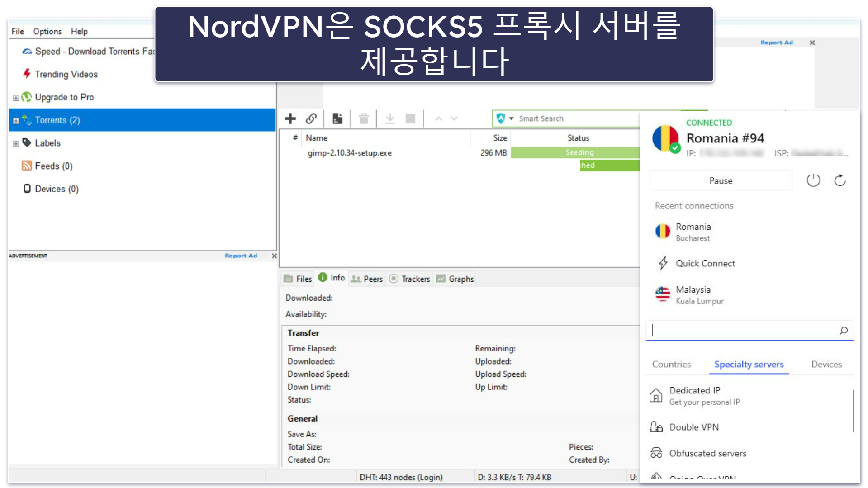Expand the Labels tree node
Viewport: 868px width, 488px height.
pyautogui.click(x=16, y=144)
